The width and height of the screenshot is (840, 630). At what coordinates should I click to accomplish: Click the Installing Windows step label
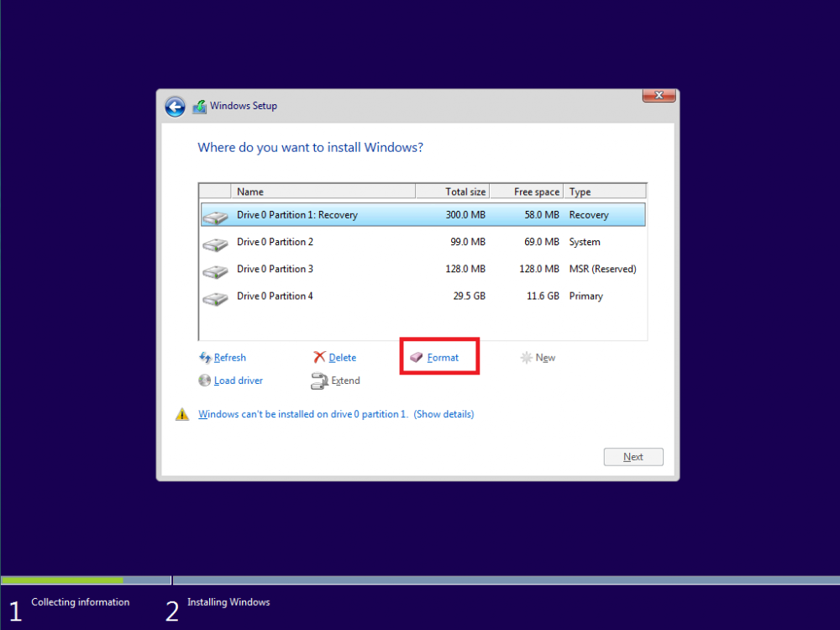coord(228,602)
